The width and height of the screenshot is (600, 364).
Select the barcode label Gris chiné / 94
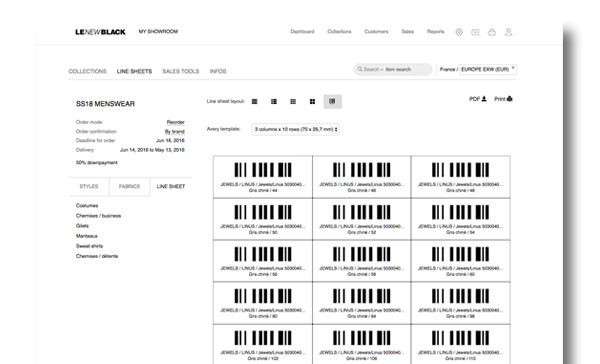(362, 303)
